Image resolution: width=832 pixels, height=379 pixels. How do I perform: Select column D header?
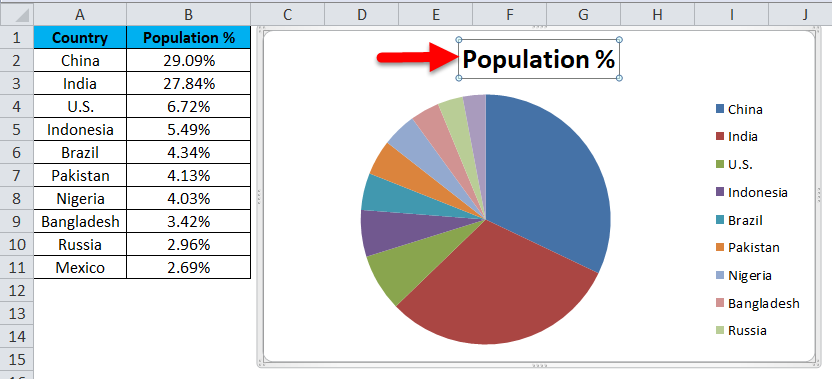[361, 15]
